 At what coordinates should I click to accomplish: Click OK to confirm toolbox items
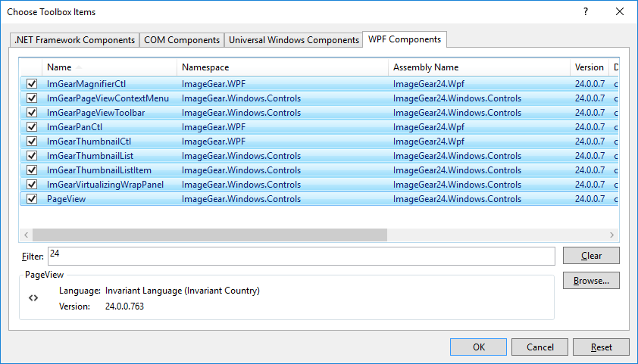point(479,347)
